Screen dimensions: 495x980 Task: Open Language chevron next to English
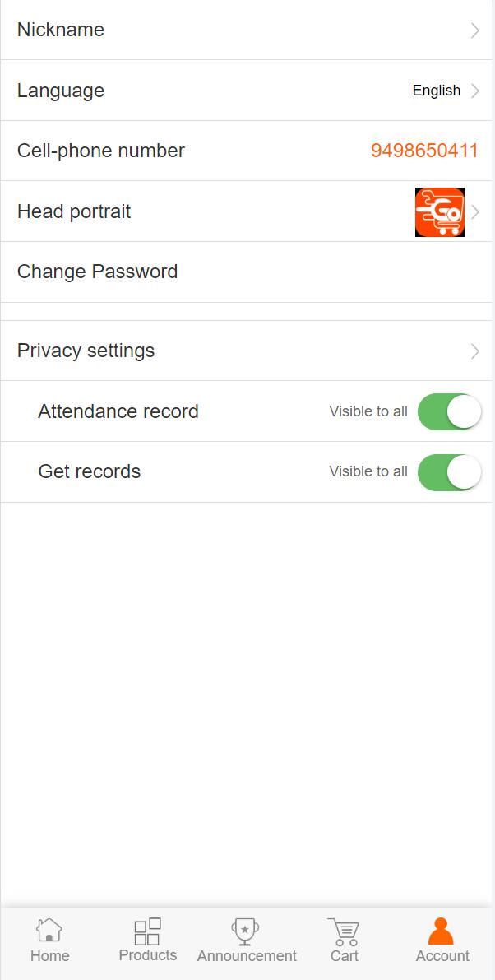point(475,91)
